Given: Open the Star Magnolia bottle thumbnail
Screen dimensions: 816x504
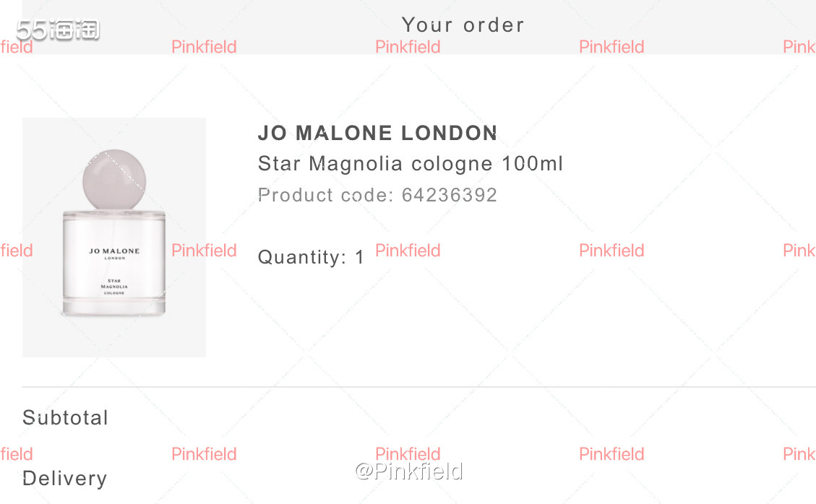Looking at the screenshot, I should click(x=113, y=237).
